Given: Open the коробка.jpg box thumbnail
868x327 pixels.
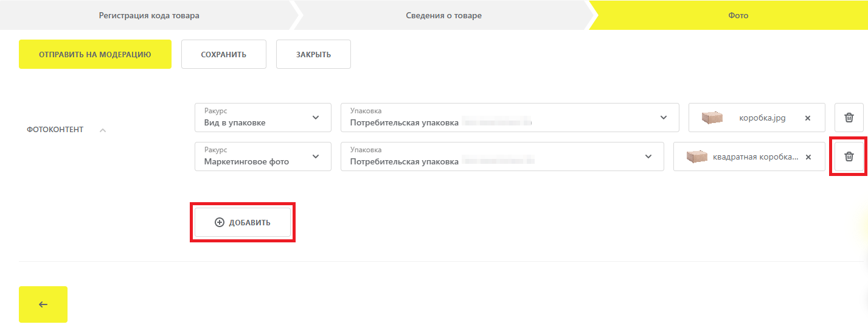Looking at the screenshot, I should [x=712, y=118].
